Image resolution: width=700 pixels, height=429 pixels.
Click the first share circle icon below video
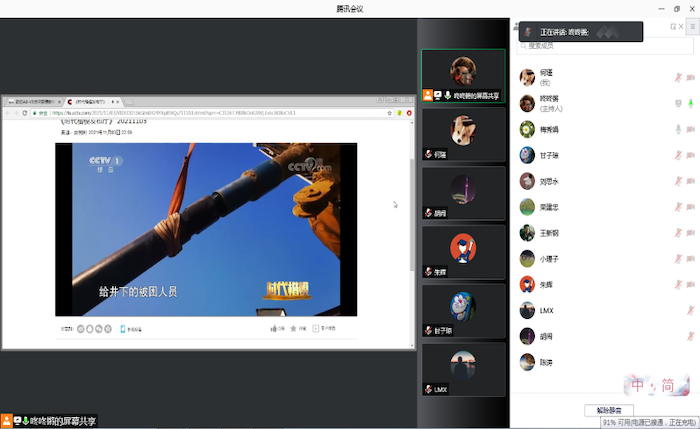click(x=80, y=329)
